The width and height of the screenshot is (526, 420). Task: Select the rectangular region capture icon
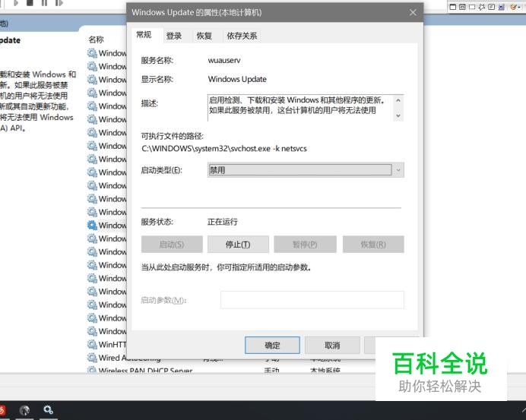[x=472, y=7]
